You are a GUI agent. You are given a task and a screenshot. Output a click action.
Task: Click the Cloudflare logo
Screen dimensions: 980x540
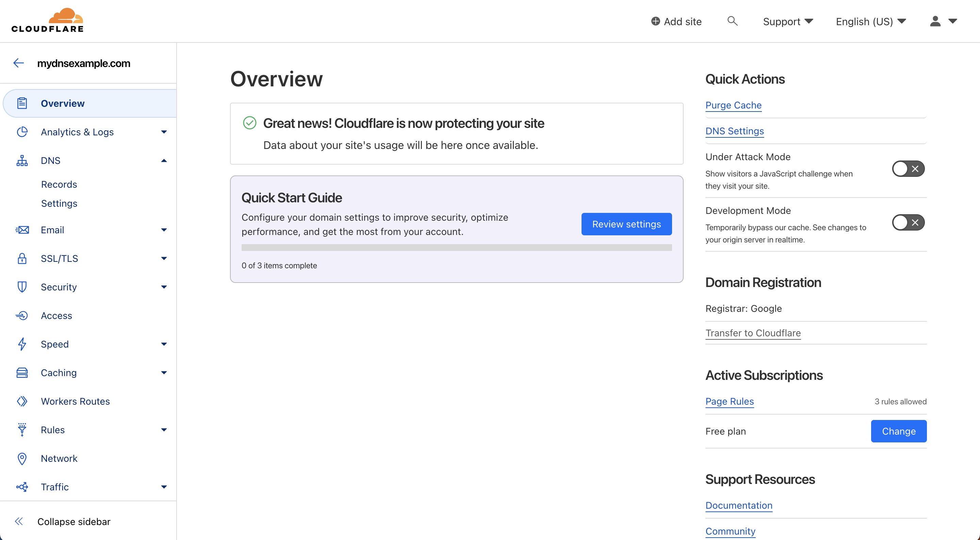(47, 20)
